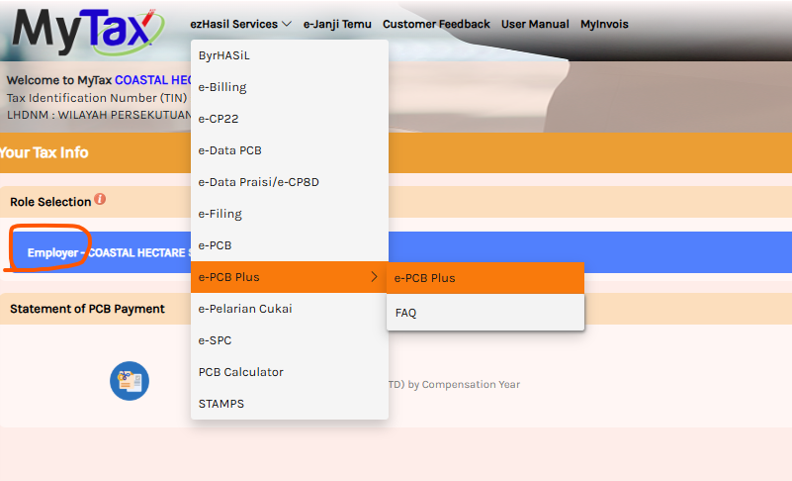Choose STAMPS from the services dropdown
This screenshot has height=481, width=792.
pyautogui.click(x=289, y=404)
